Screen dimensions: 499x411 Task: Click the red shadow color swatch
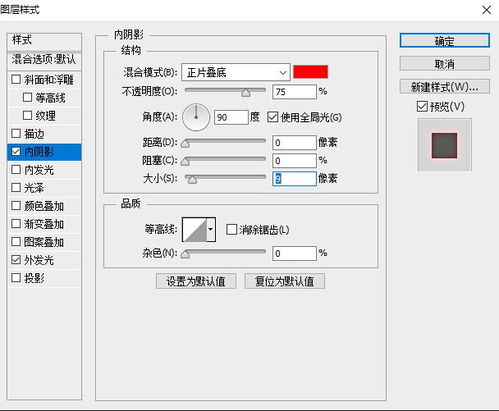point(310,72)
